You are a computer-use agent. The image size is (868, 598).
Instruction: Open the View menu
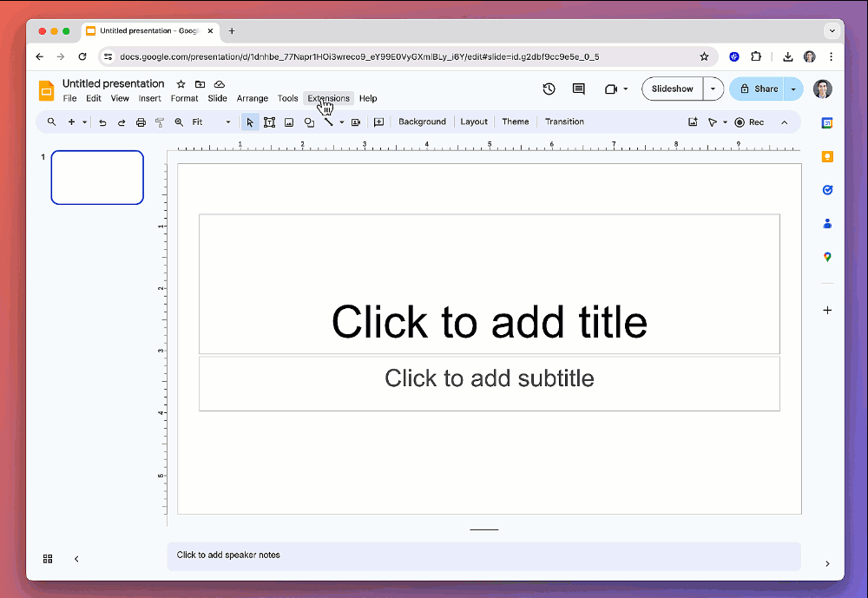coord(120,99)
